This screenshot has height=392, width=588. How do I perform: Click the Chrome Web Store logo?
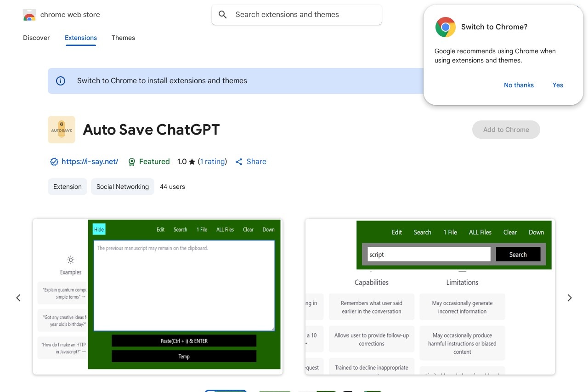coord(29,15)
